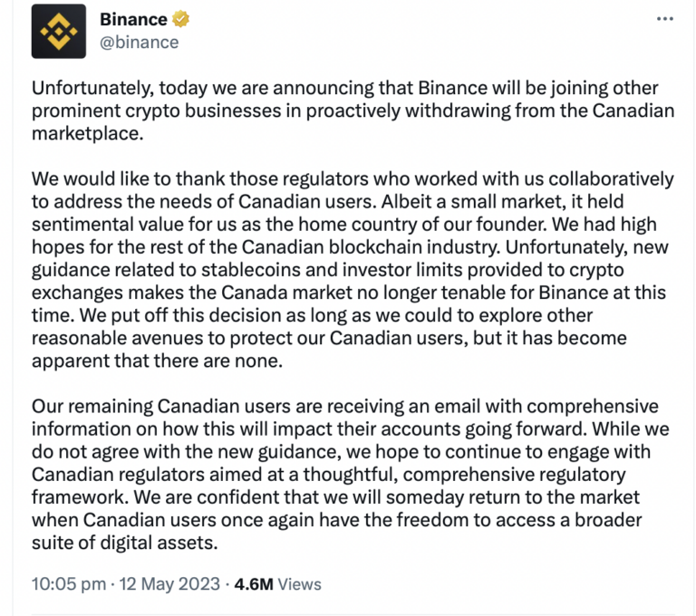Click the Views label beside 4.6M
The height and width of the screenshot is (616, 696).
(299, 583)
